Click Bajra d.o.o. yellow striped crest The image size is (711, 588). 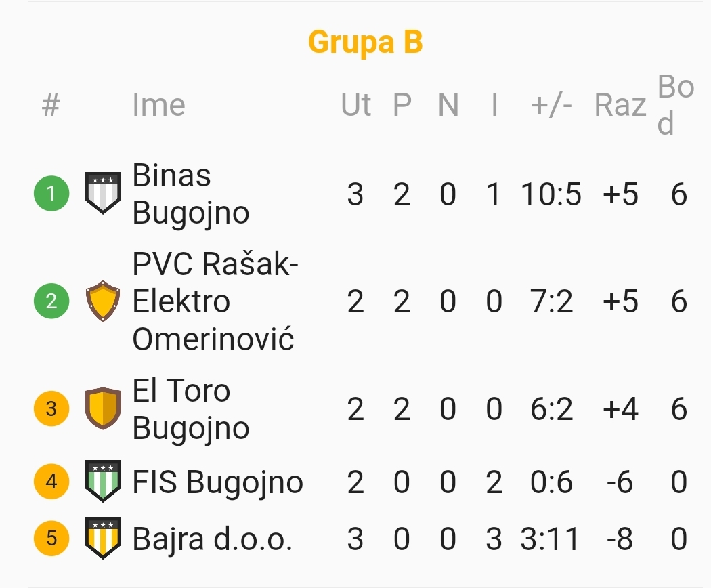103,539
